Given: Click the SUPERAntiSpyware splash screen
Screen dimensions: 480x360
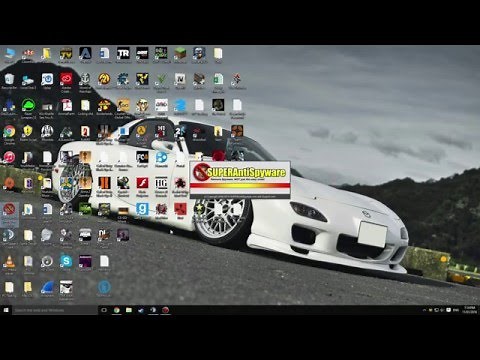Looking at the screenshot, I should tap(240, 180).
